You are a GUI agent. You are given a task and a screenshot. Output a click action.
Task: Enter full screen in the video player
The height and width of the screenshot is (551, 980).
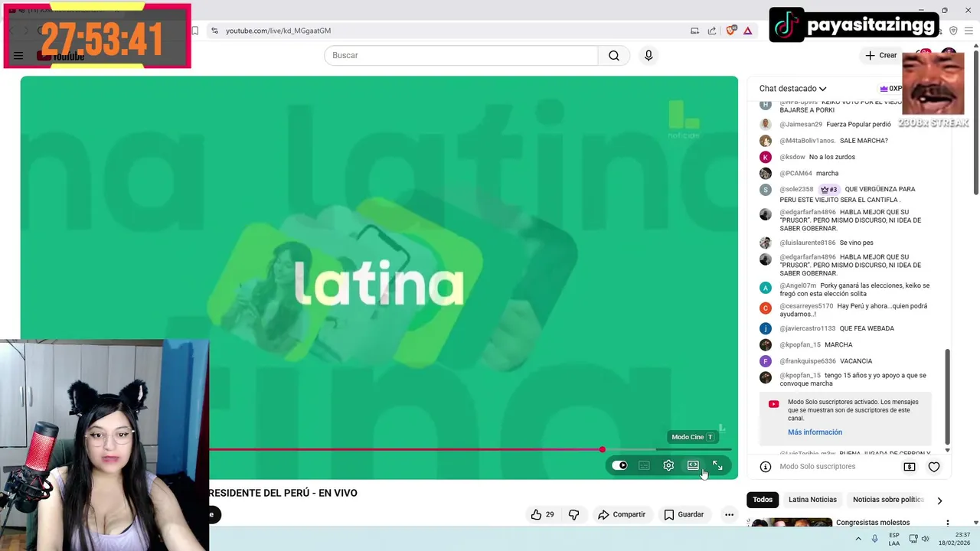[717, 465]
